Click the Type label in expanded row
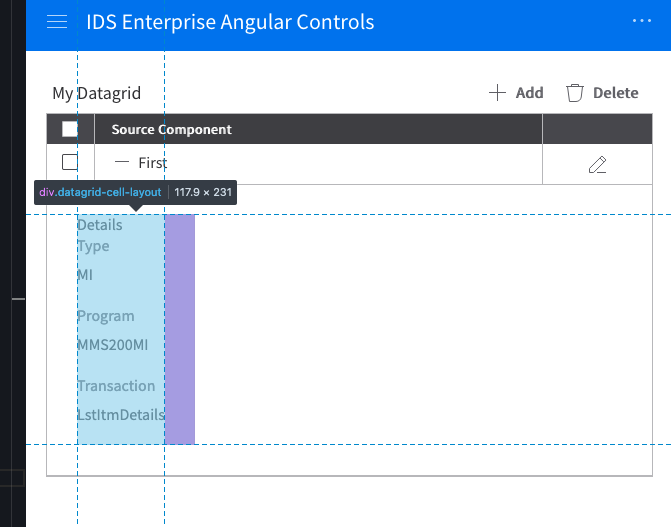Viewport: 671px width, 527px height. 93,246
